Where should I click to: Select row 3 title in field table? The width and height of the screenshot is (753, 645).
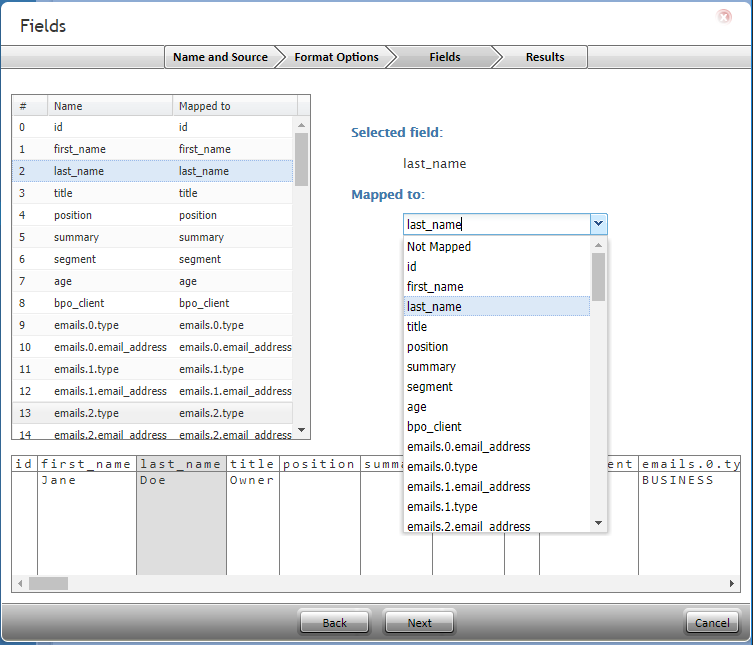(x=152, y=193)
